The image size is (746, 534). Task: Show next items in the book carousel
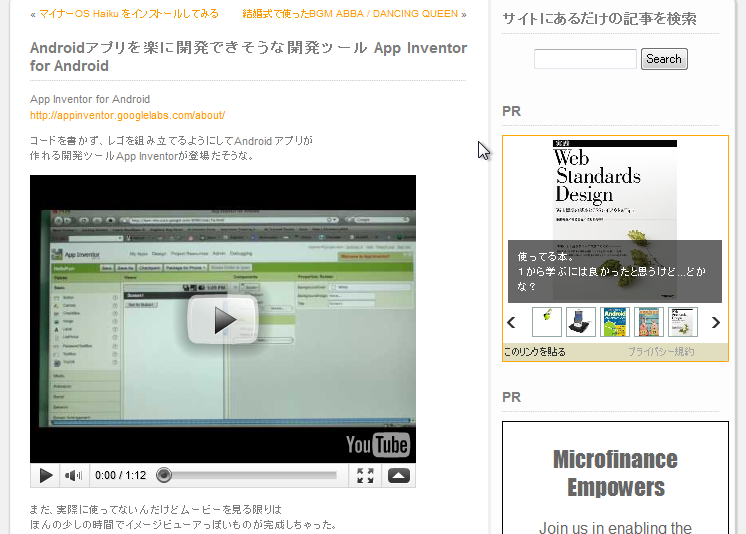(716, 323)
